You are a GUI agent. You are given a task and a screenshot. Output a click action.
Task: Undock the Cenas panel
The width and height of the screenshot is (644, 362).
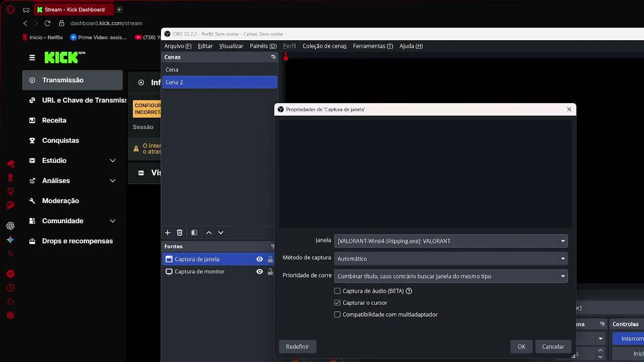coord(273,57)
